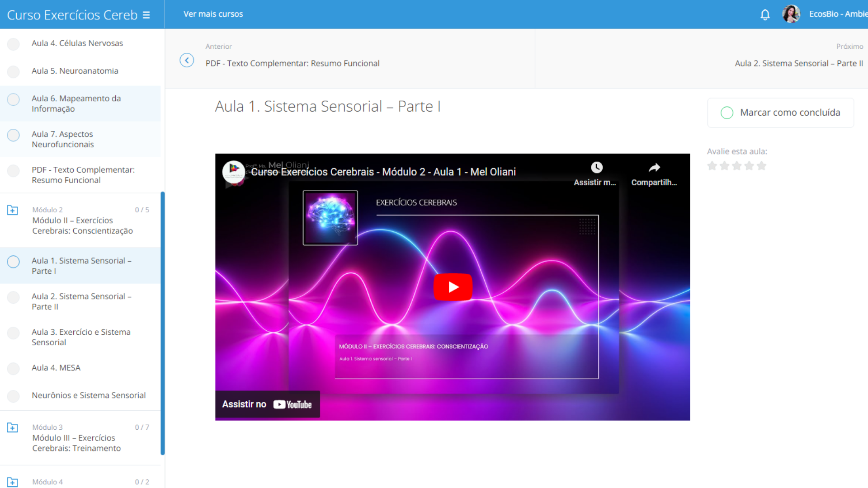Rate the lesson with one star
868x488 pixels.
pos(712,166)
